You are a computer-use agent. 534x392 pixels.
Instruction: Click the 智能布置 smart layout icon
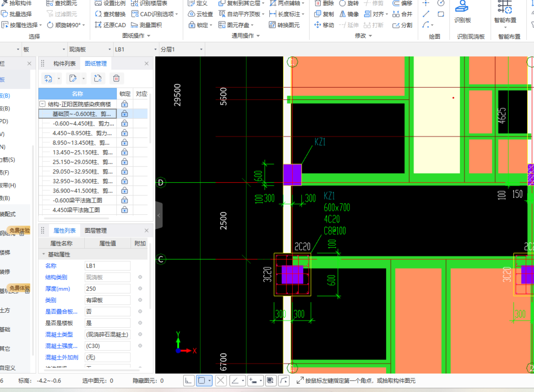(505, 12)
